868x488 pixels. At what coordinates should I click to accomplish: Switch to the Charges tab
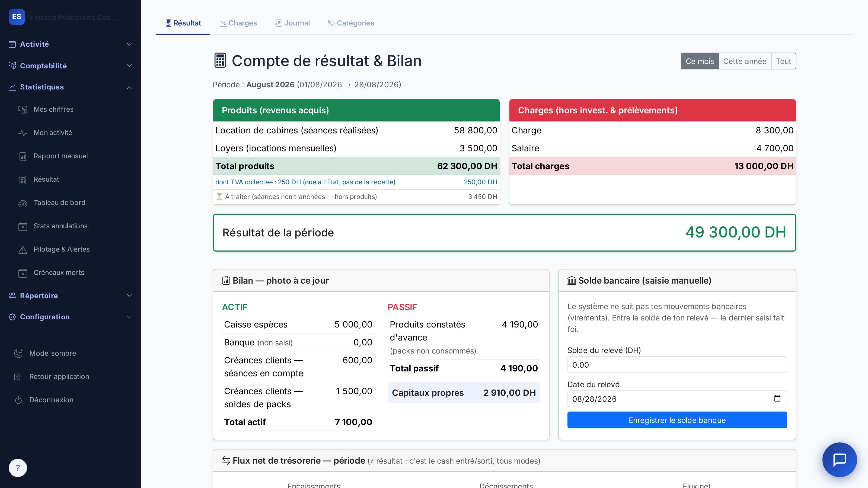238,23
